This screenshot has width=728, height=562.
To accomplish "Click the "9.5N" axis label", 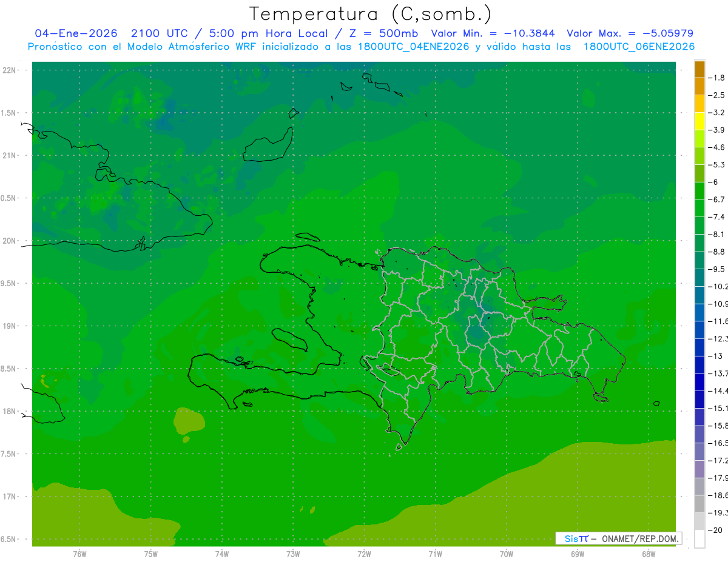I will 9,283.
